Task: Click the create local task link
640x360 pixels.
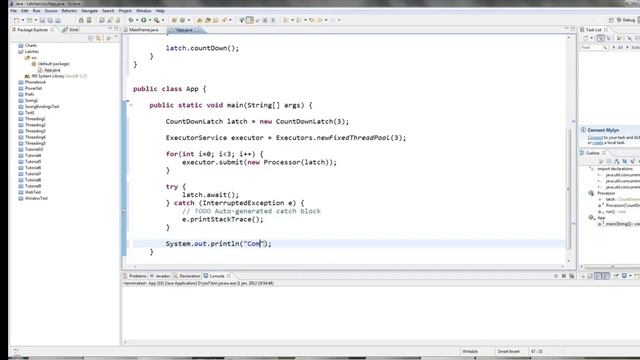Action: tap(598, 143)
